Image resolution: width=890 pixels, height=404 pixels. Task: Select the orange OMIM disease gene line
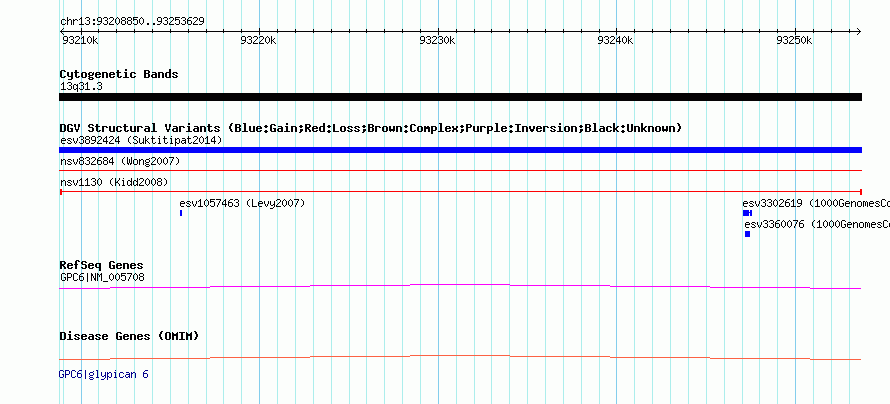pos(460,357)
